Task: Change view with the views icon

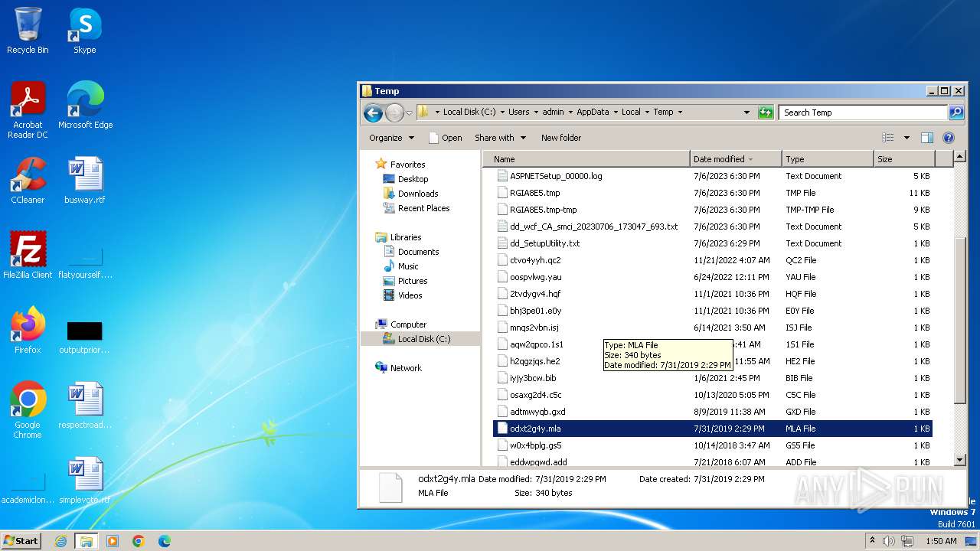Action: pos(888,138)
